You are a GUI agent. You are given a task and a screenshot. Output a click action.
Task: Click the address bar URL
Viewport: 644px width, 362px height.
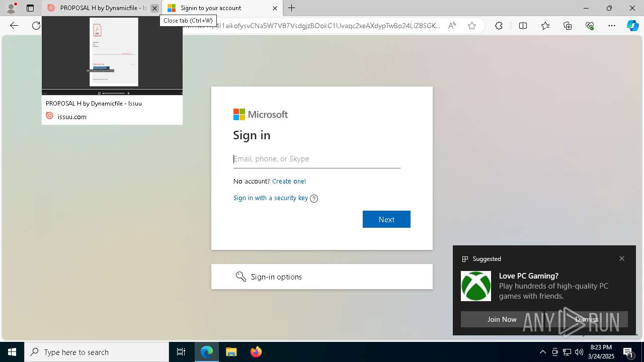(x=311, y=26)
